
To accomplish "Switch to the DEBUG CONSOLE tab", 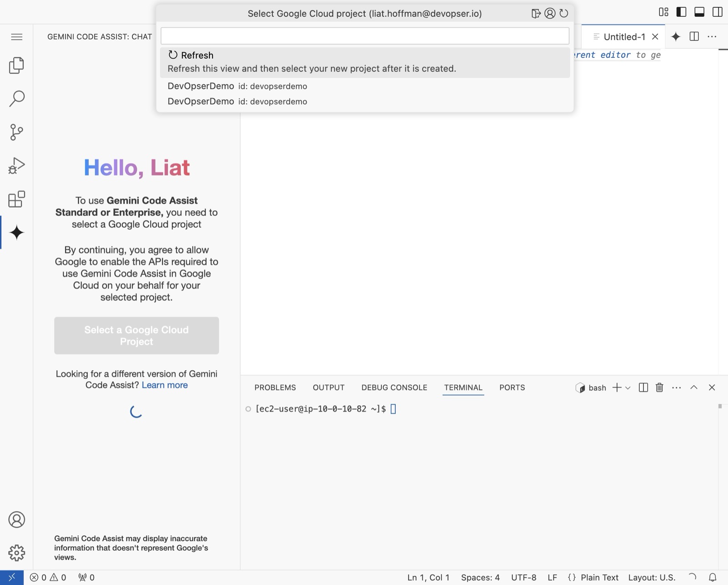I will (x=394, y=387).
